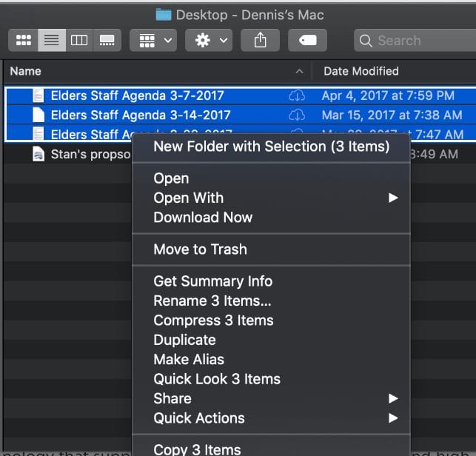Choose Compress 3 Items
Screen dimensions: 476x456
213,321
